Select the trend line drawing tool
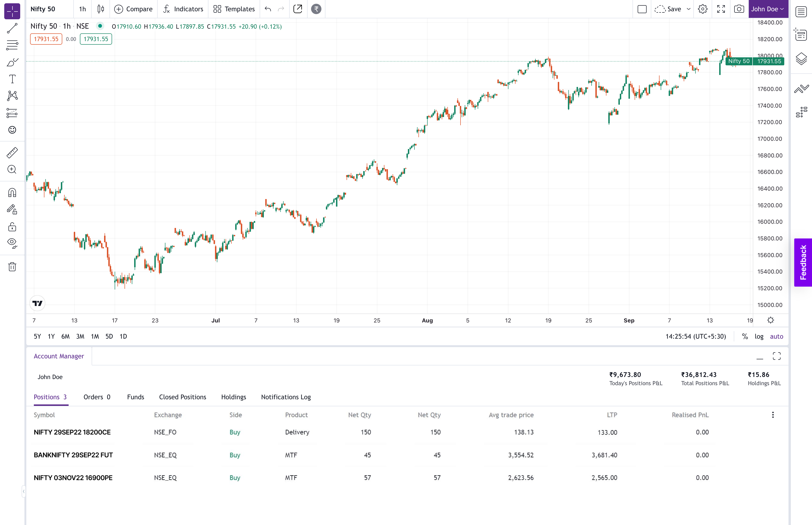The image size is (812, 525). (x=12, y=28)
